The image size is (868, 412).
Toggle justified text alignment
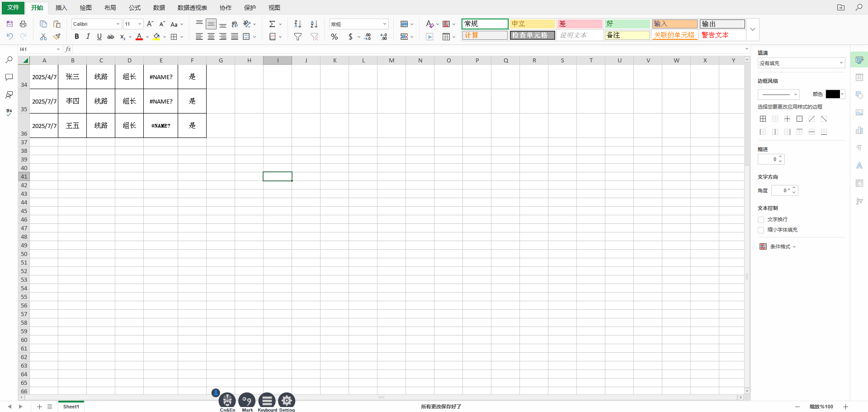click(x=235, y=37)
